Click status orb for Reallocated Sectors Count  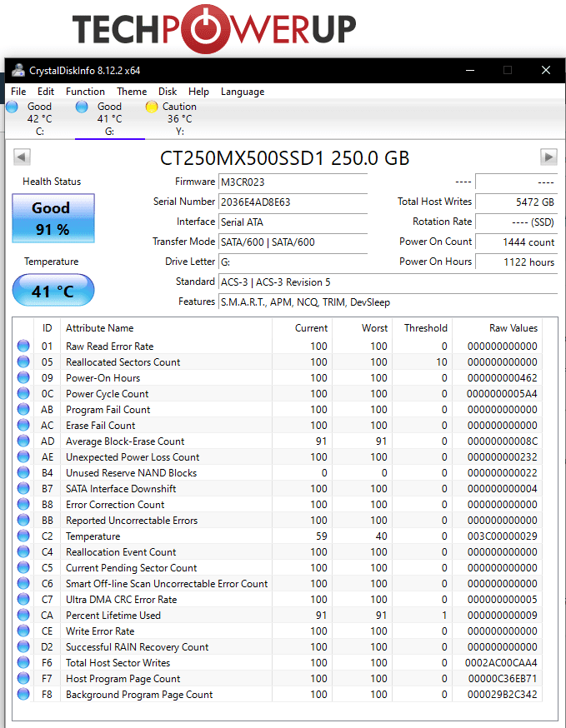tap(23, 362)
